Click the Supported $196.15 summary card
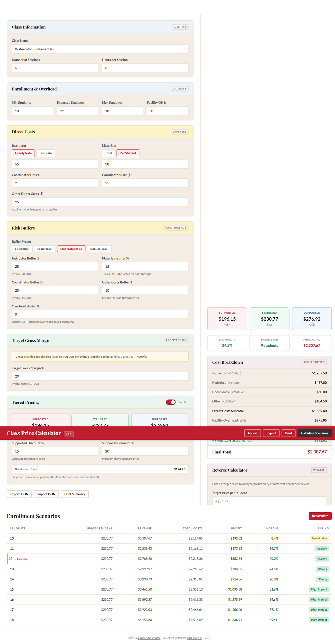 [227, 319]
